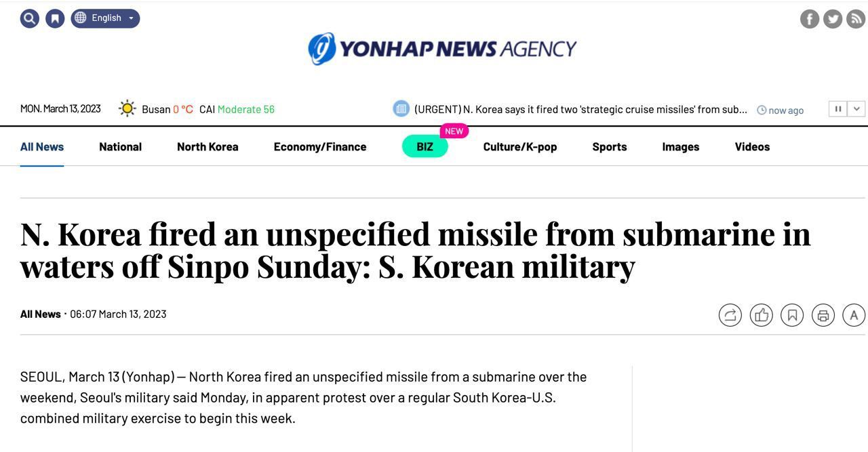This screenshot has width=868, height=452.
Task: Like the article with thumbs-up icon
Action: 762,315
